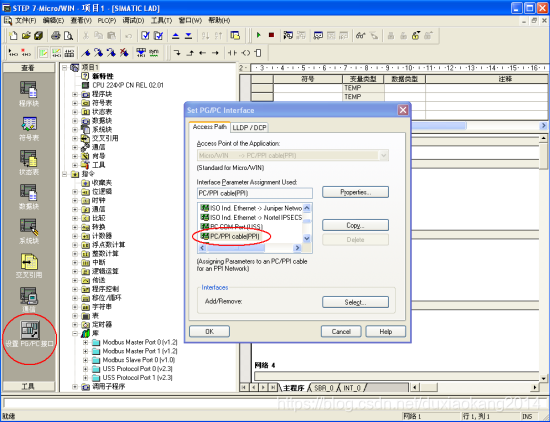
Task: Click the Copy... button
Action: point(355,225)
